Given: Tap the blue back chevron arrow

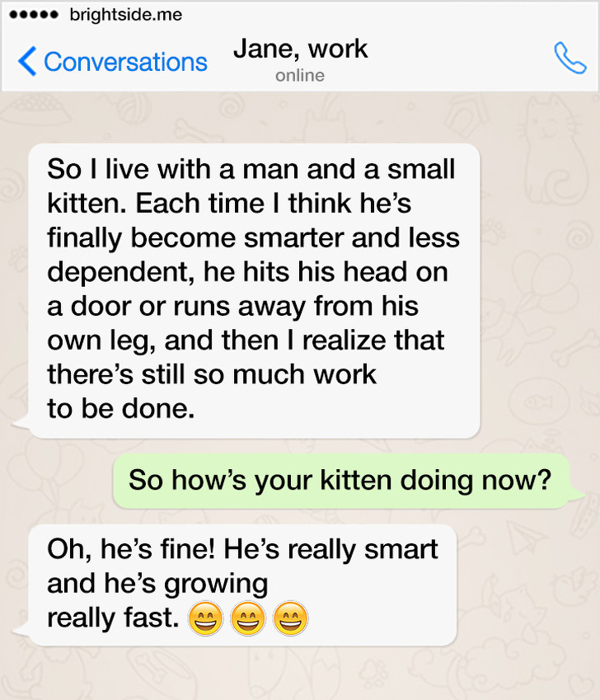Looking at the screenshot, I should [26, 61].
